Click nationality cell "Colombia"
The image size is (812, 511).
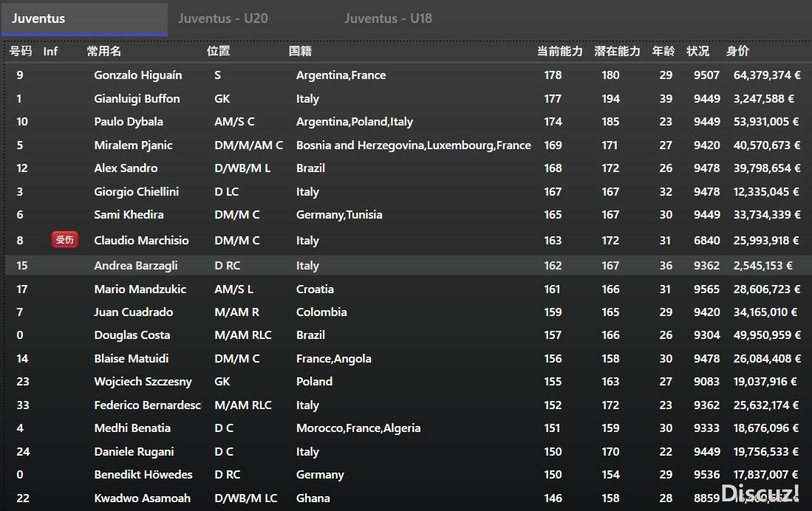tap(321, 312)
